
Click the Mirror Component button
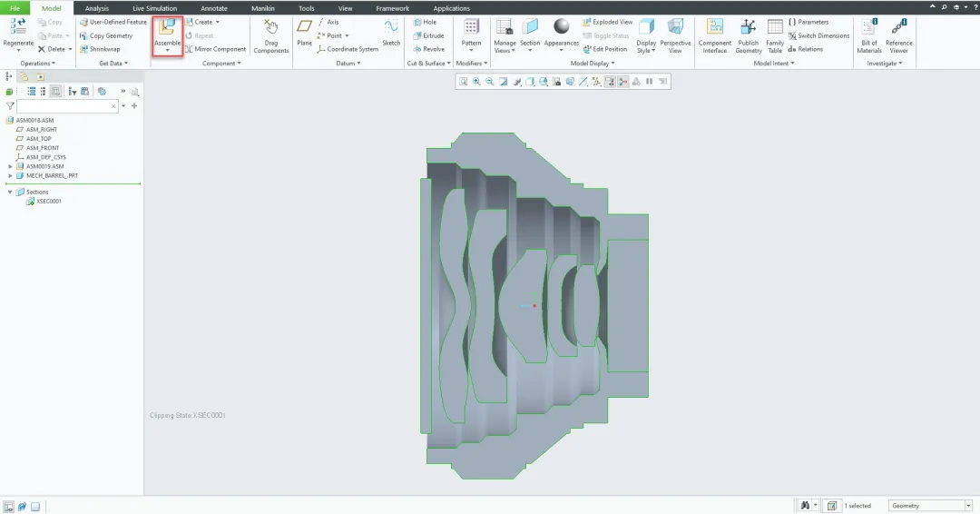tap(215, 49)
